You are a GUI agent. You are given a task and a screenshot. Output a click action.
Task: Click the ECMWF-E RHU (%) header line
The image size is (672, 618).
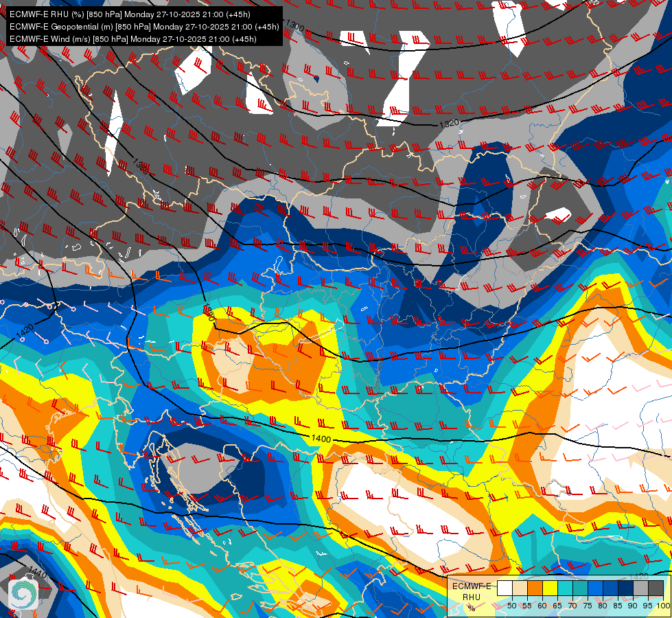click(x=130, y=14)
